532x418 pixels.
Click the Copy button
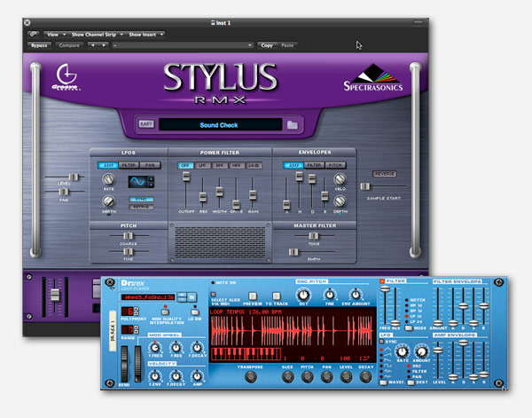pos(267,45)
